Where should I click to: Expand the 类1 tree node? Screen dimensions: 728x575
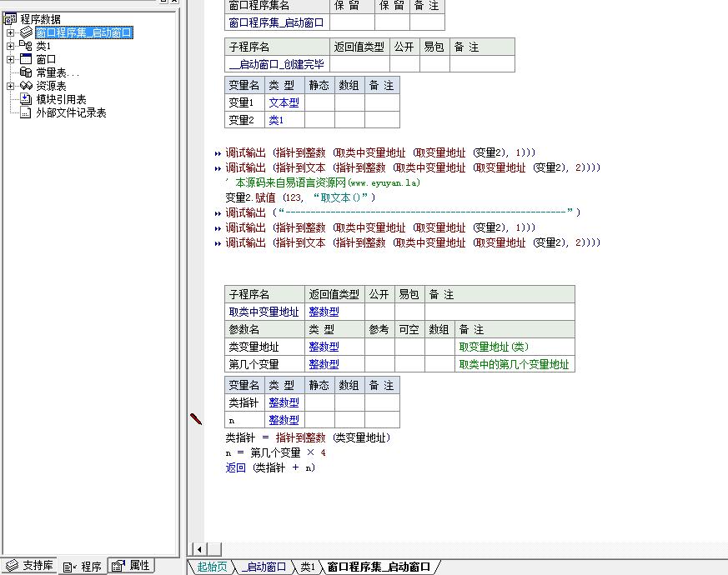11,46
